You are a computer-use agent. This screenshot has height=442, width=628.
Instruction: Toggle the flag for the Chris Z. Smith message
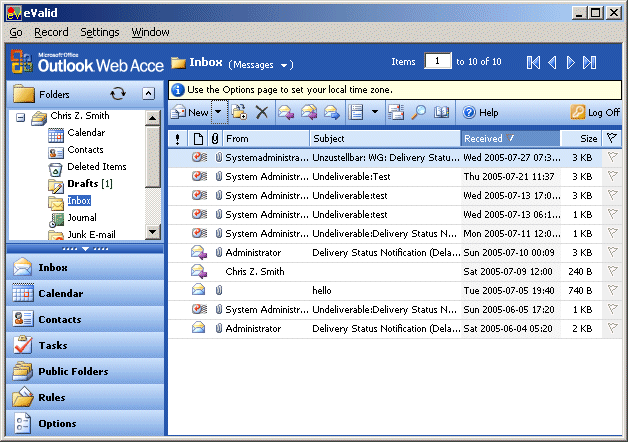[612, 271]
